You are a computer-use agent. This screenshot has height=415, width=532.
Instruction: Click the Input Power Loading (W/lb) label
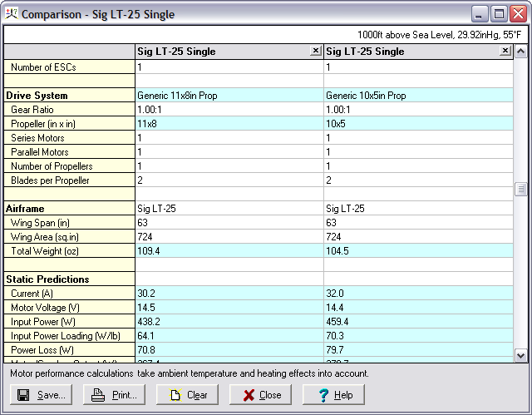(66, 336)
